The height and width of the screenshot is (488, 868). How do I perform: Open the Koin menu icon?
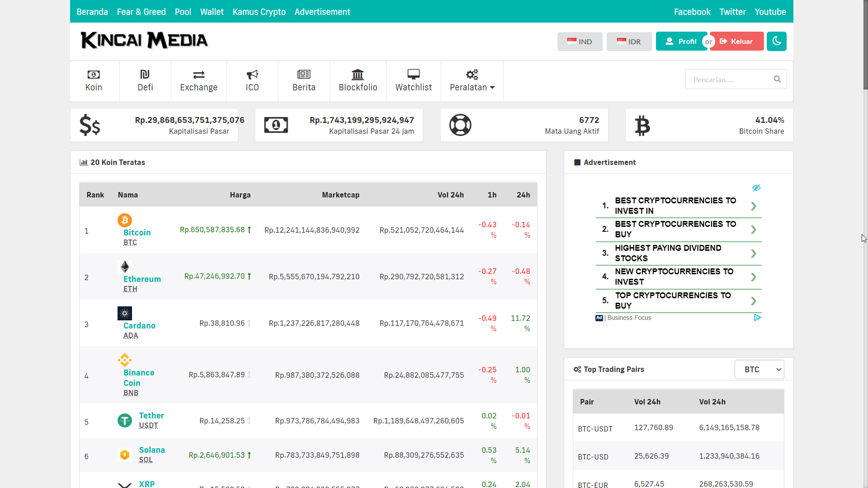[94, 75]
